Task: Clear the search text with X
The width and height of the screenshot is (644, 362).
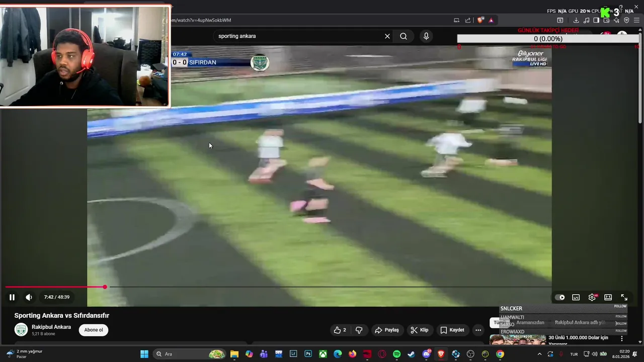Action: 387,36
